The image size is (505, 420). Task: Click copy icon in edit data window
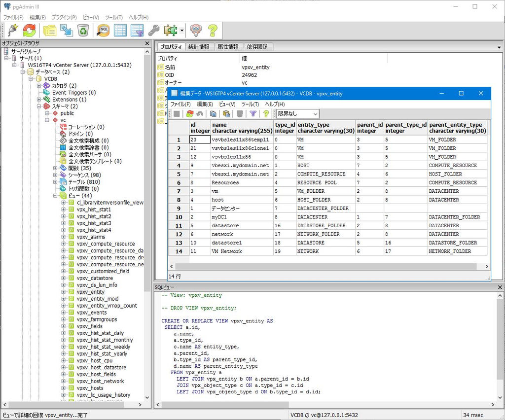coord(213,113)
